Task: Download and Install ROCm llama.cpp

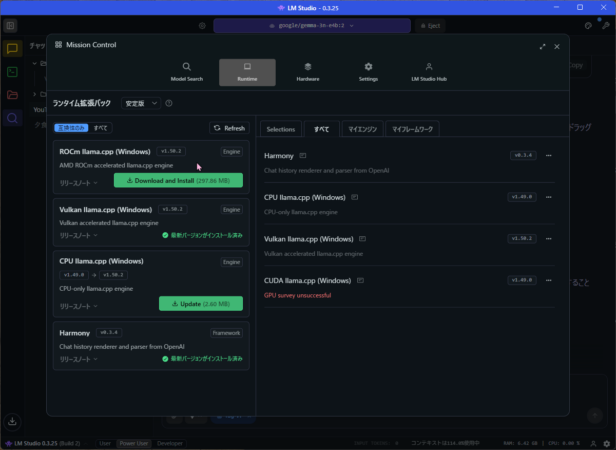Action: [x=178, y=180]
